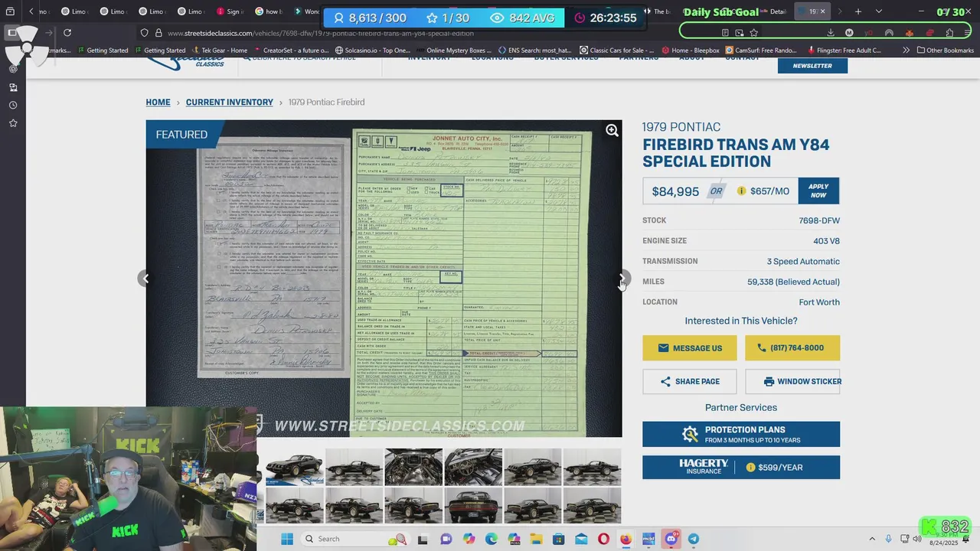
Task: Click the tracking protection shield icon
Action: pyautogui.click(x=145, y=33)
